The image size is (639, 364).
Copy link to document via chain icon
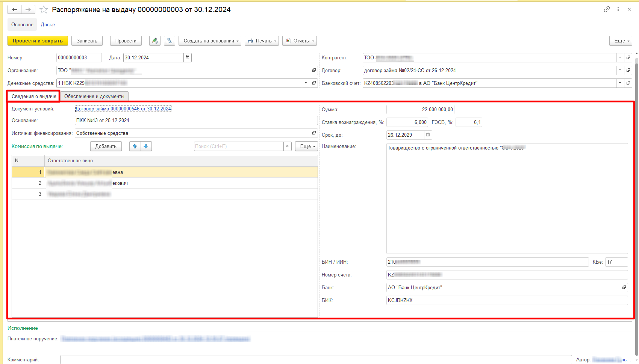pos(607,9)
